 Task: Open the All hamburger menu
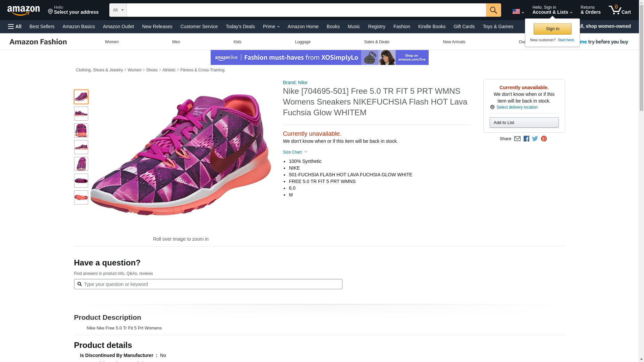[x=15, y=26]
